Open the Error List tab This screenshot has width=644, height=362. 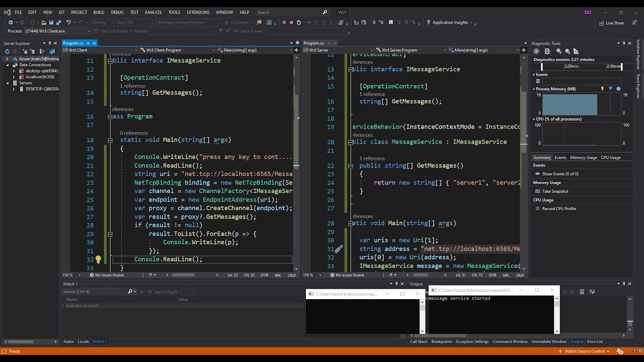595,341
